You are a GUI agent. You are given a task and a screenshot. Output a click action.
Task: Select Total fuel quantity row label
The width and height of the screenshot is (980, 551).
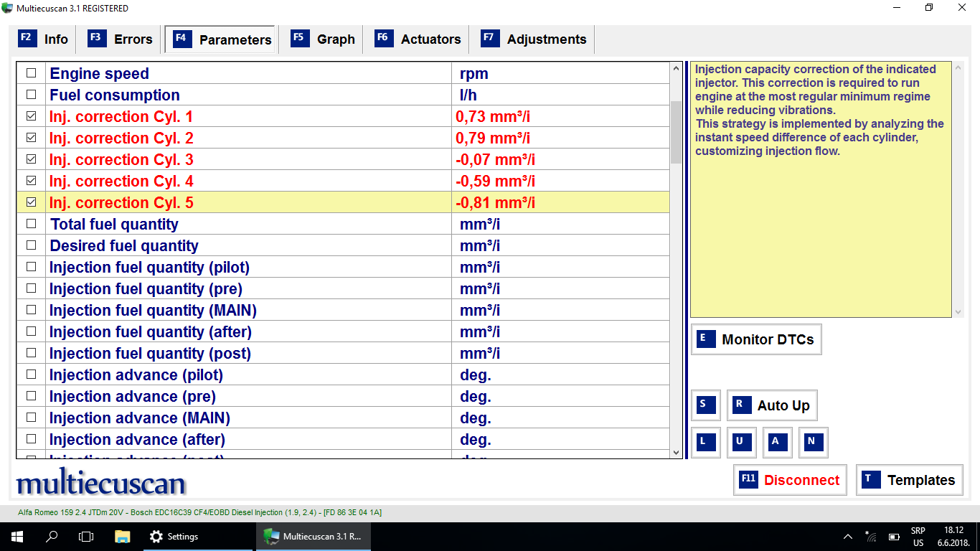tap(114, 224)
